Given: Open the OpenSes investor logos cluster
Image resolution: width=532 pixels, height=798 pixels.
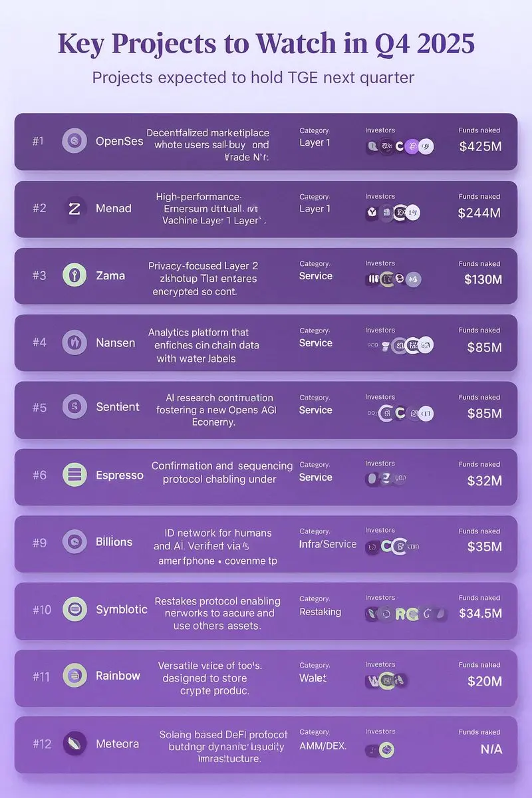Looking at the screenshot, I should coord(400,146).
